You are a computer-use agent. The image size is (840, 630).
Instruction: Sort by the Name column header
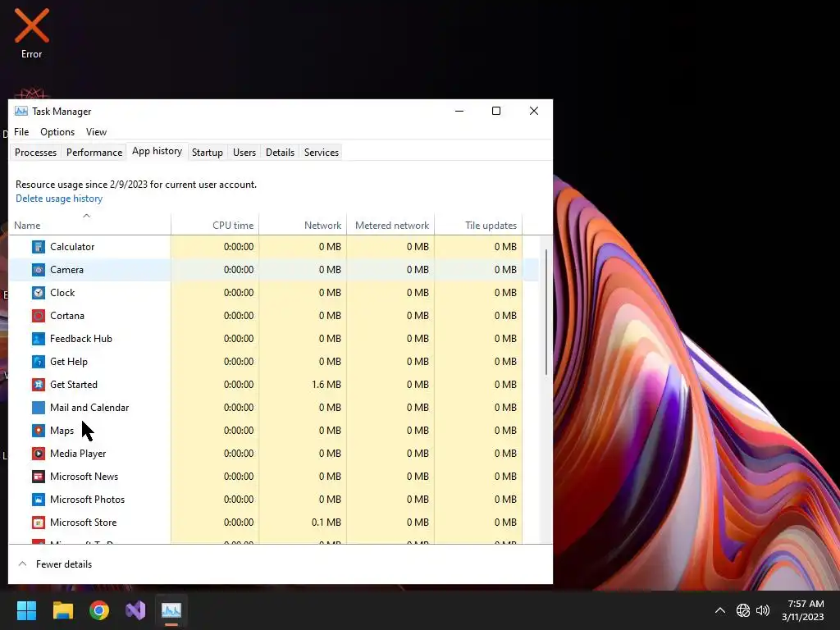(x=89, y=225)
